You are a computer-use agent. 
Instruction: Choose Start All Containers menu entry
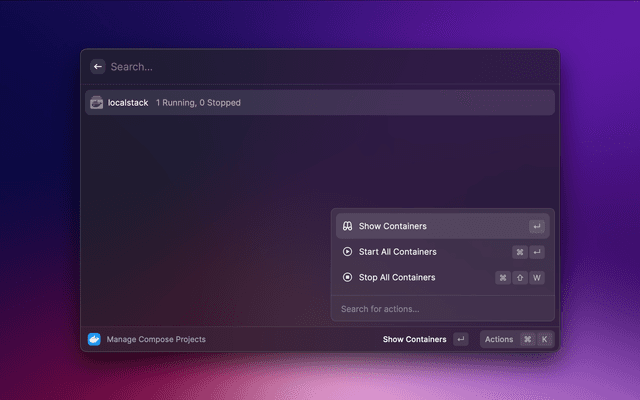(x=398, y=252)
